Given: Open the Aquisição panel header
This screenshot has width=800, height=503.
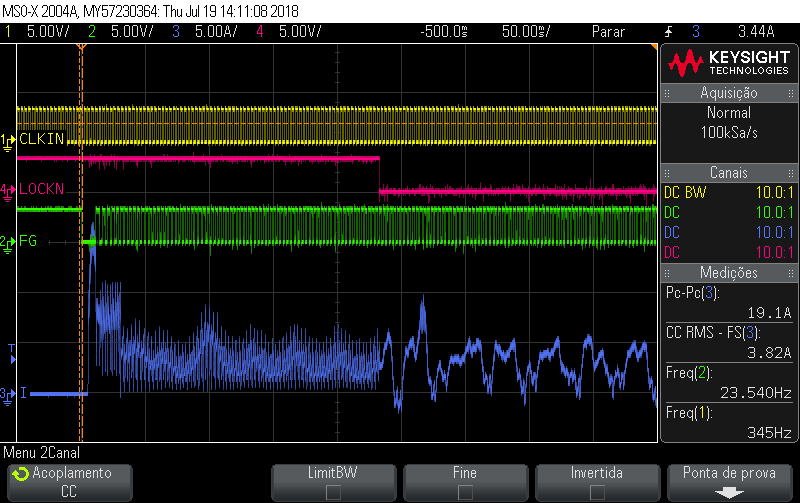Looking at the screenshot, I should point(729,93).
